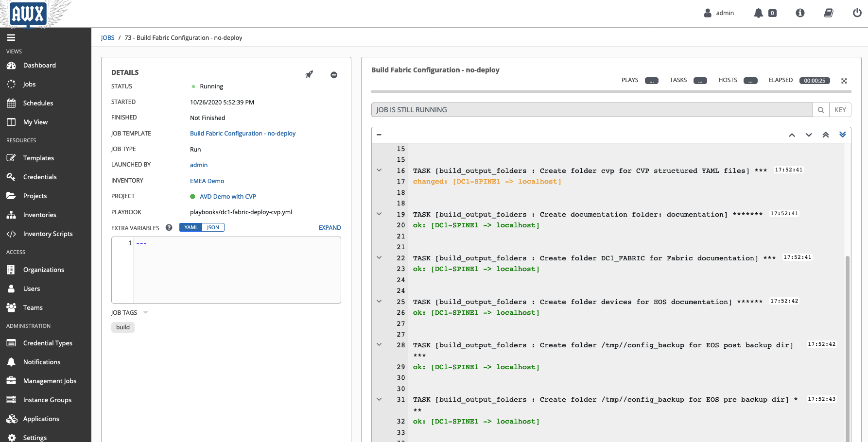Expand the Job Tags caret
This screenshot has height=442, width=868.
145,313
